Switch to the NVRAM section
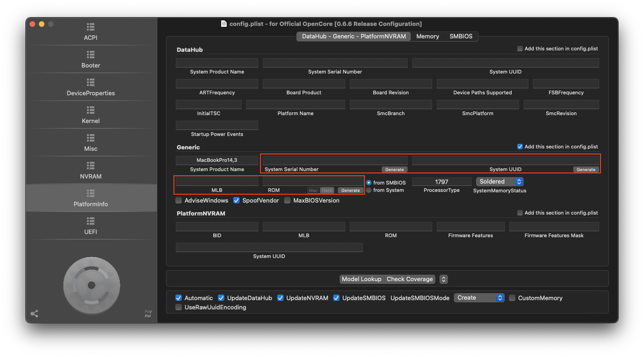 click(x=91, y=170)
